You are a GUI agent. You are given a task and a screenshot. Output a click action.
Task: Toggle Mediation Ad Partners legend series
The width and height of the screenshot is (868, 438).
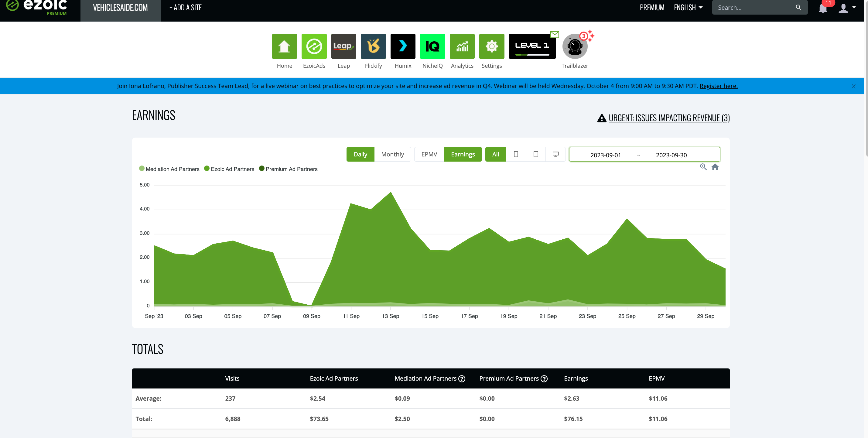click(x=169, y=169)
